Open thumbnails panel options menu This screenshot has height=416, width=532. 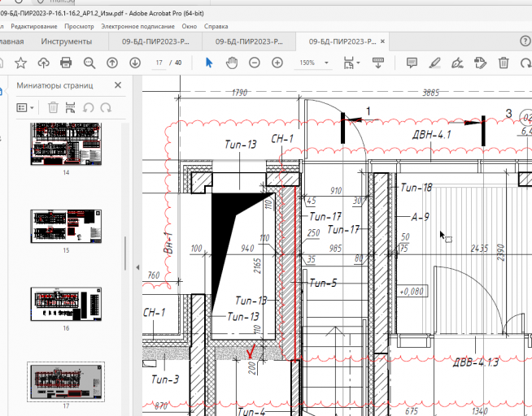[x=25, y=108]
